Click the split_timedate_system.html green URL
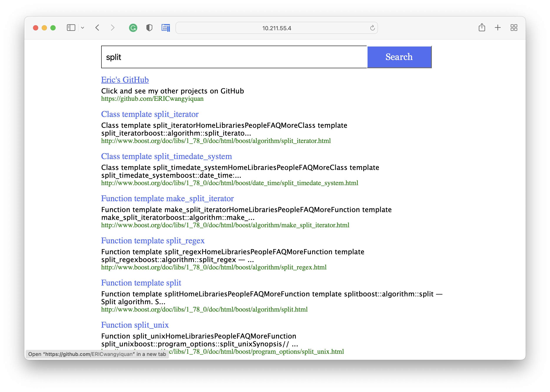Viewport: 550px width, 392px height. (x=230, y=183)
